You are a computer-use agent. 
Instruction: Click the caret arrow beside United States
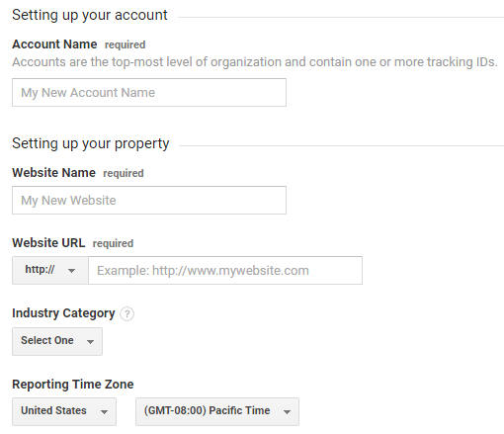click(x=104, y=412)
